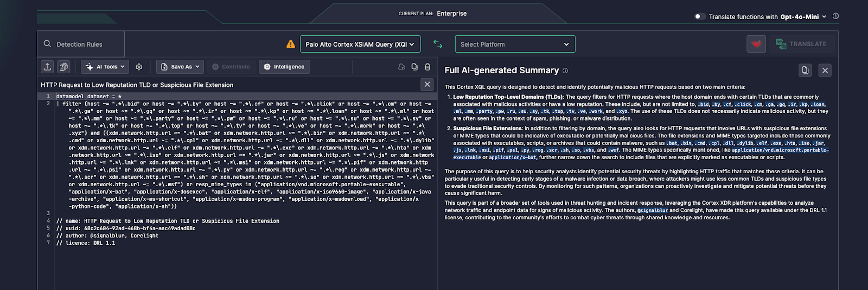Click the upload file icon
The image size is (868, 290).
(47, 67)
